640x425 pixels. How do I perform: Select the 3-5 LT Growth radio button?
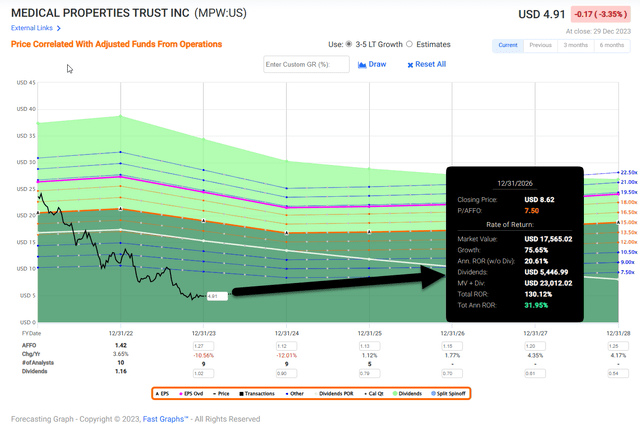click(349, 44)
